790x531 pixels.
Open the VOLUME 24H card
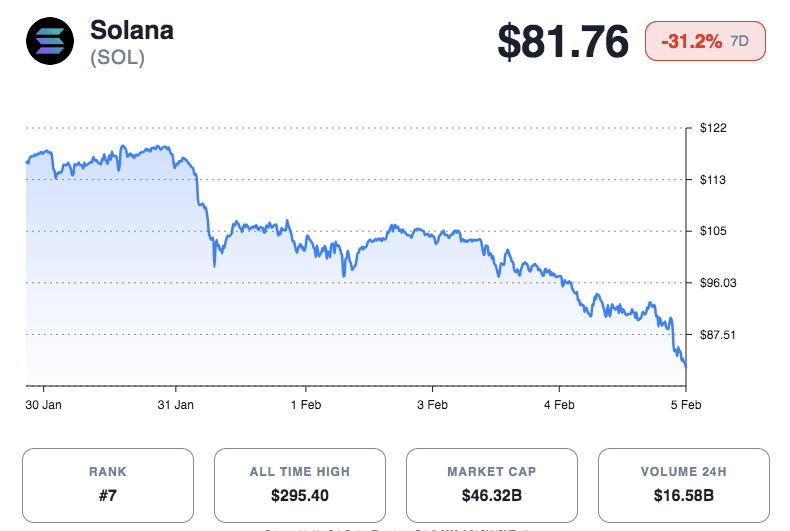(684, 484)
